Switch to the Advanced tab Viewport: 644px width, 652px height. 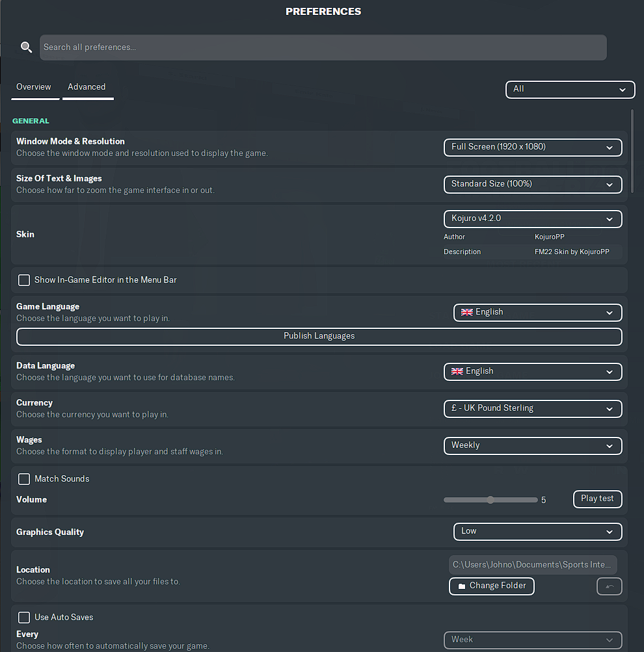[87, 87]
